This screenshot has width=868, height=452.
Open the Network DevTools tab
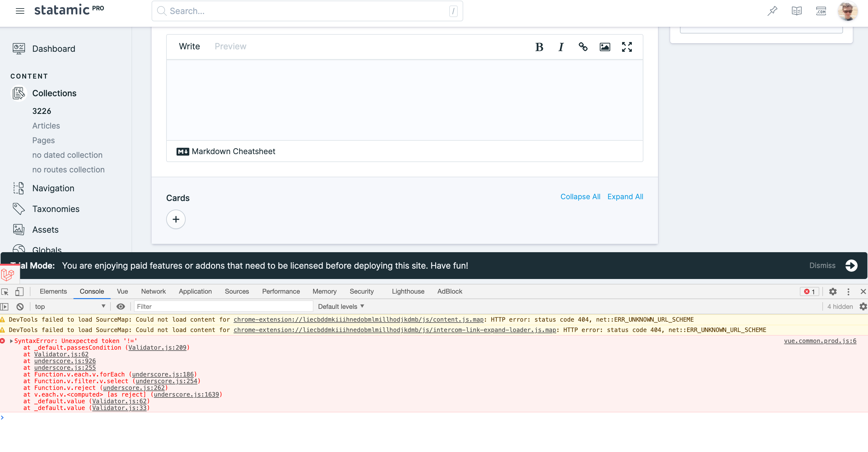[x=153, y=291]
